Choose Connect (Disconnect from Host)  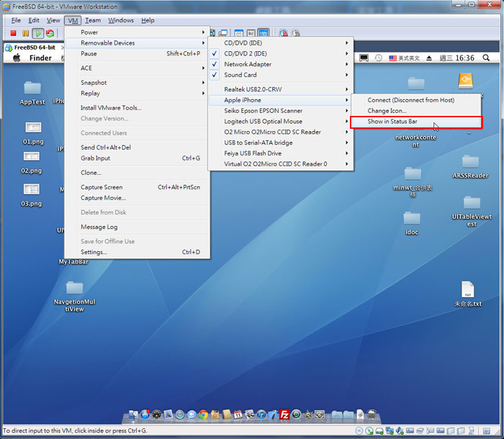(x=416, y=100)
